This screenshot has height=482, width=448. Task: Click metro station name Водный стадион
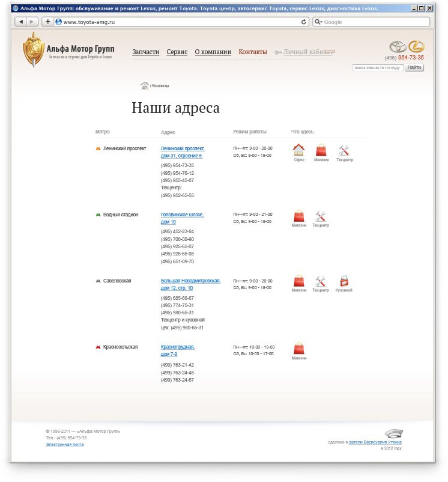121,215
